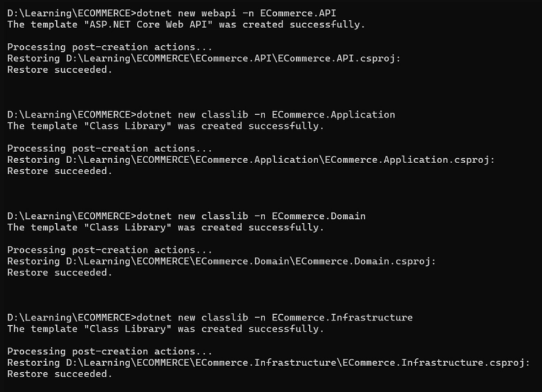
Task: Click the ECommerce.API.csproj restoring path line
Action: pos(203,58)
